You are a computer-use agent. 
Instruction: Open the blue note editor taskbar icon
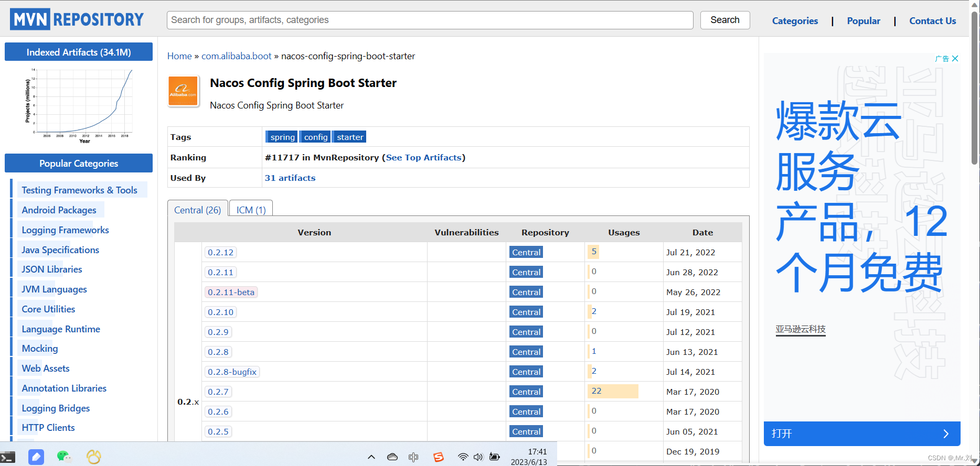coord(36,457)
